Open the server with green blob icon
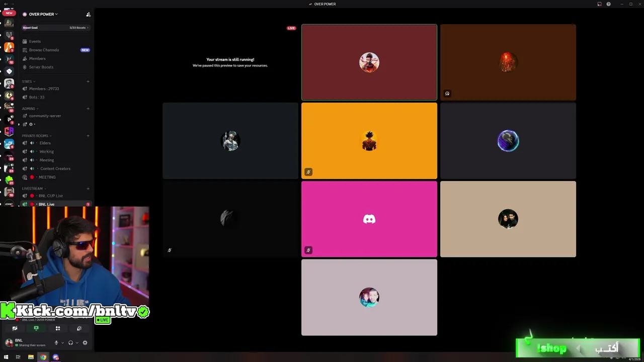This screenshot has width=644, height=362. click(x=9, y=180)
